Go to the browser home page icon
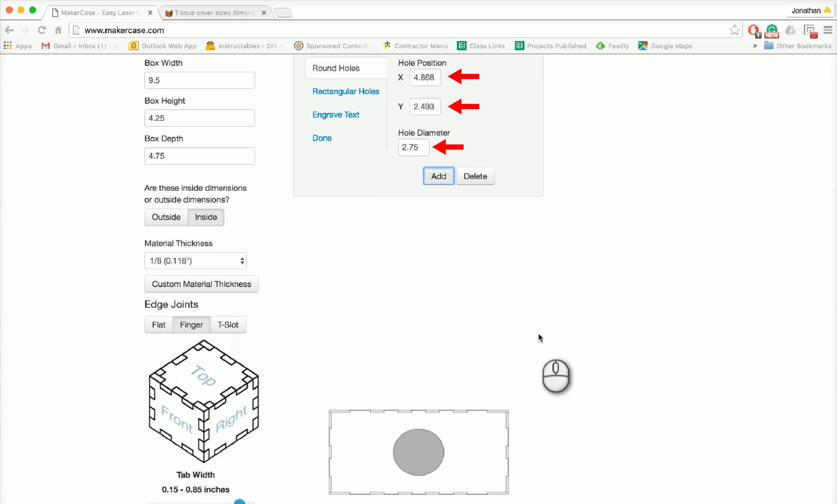 click(x=58, y=30)
